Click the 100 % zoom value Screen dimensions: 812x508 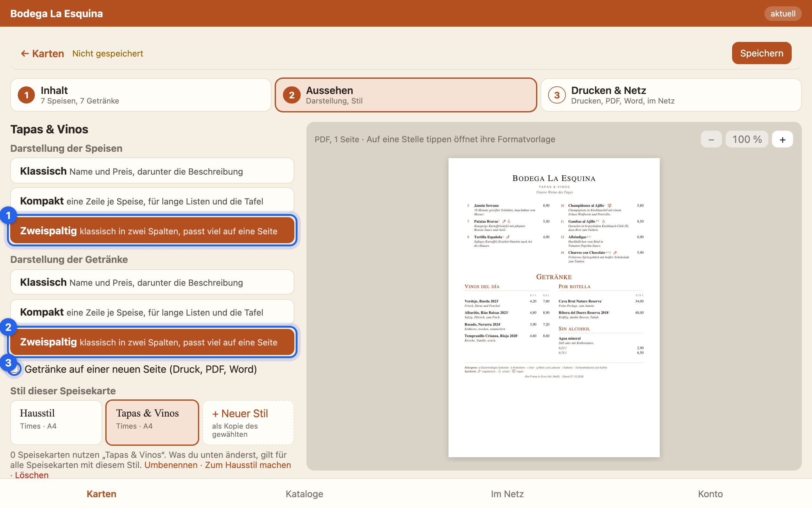click(x=747, y=139)
